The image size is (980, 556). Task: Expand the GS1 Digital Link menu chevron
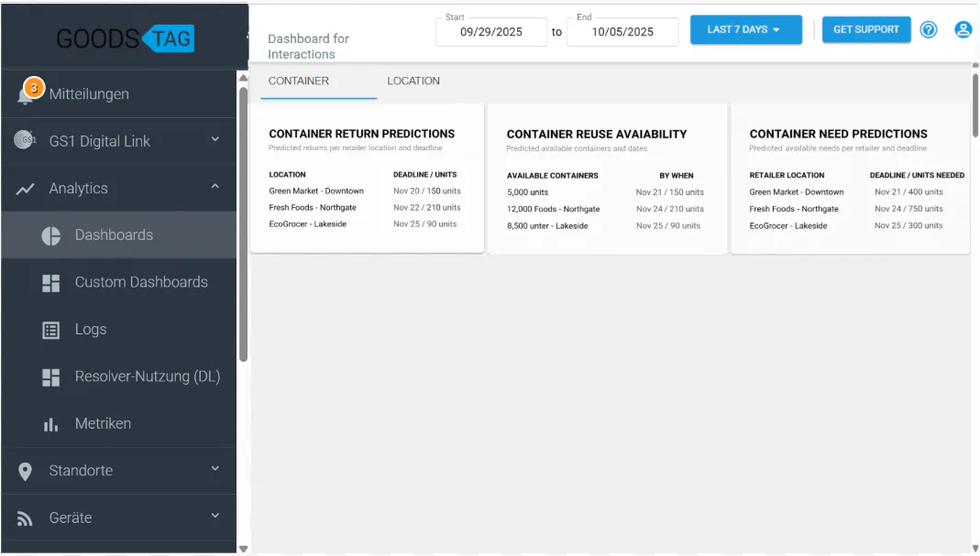[215, 139]
